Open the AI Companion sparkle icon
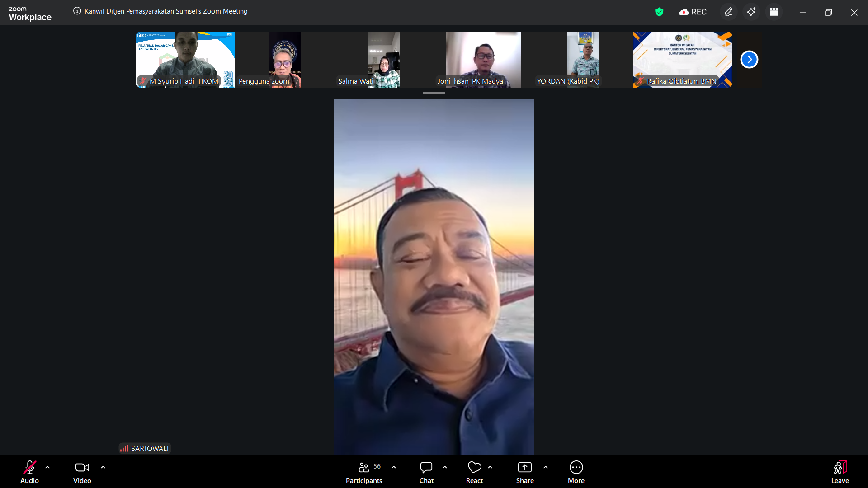Screen dimensions: 868x488 [x=751, y=12]
